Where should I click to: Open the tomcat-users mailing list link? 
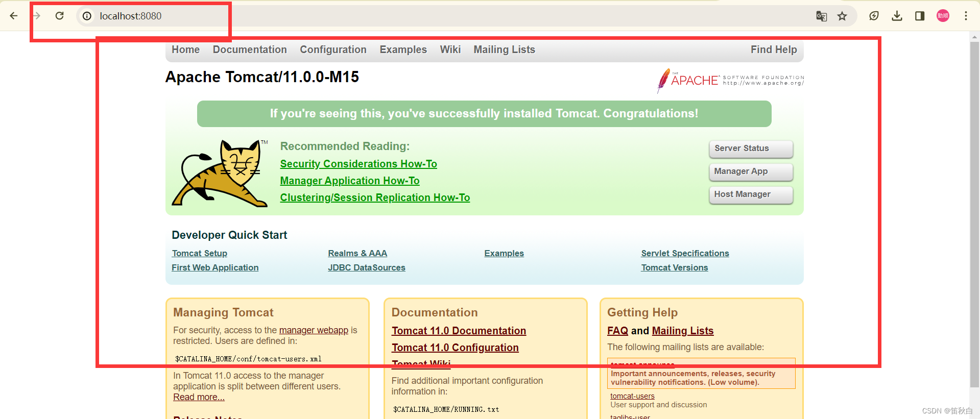pos(632,396)
